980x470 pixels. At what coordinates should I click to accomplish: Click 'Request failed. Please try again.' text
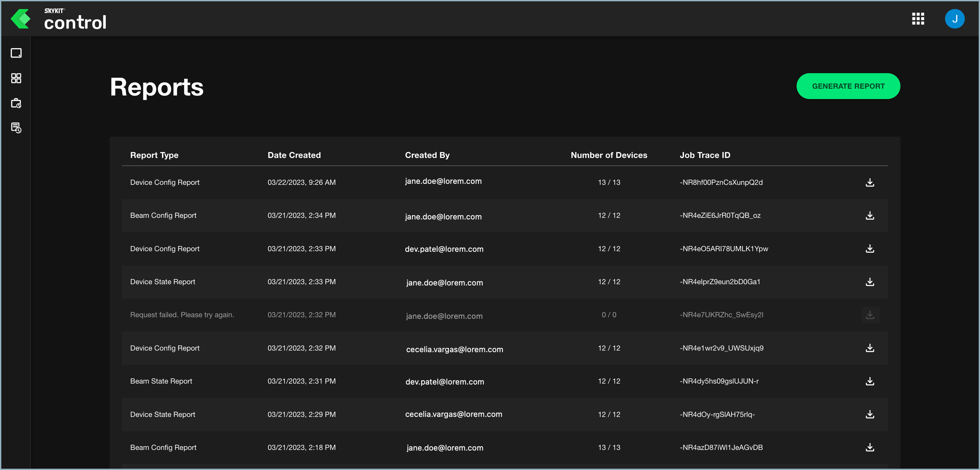coord(182,315)
